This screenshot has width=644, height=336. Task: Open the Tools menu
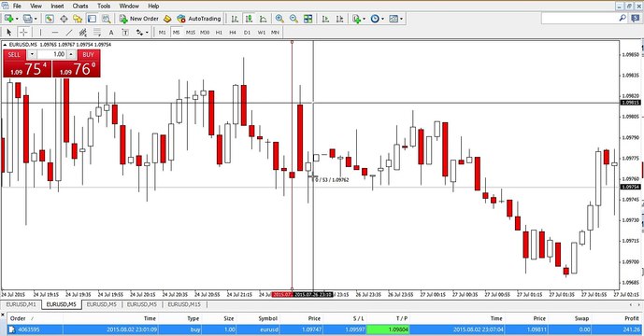click(x=104, y=6)
